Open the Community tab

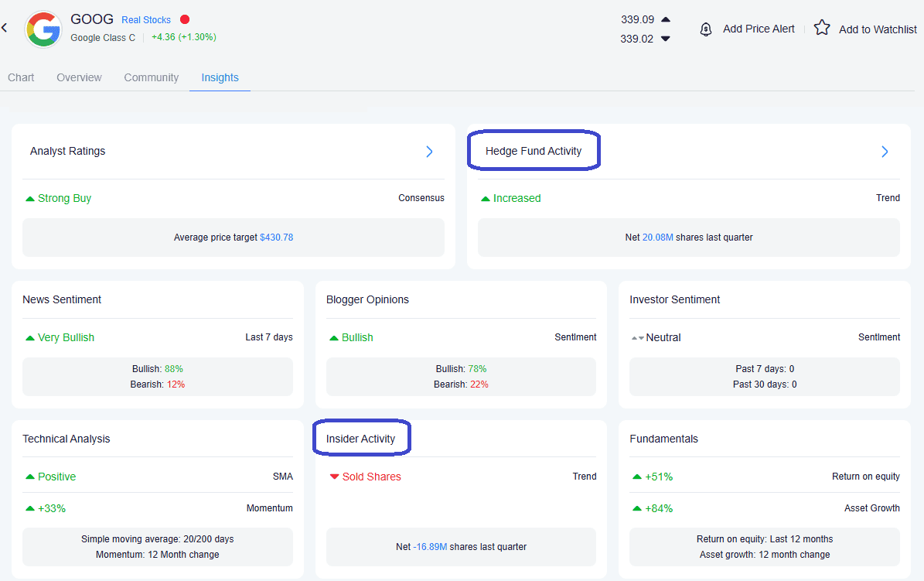(151, 77)
